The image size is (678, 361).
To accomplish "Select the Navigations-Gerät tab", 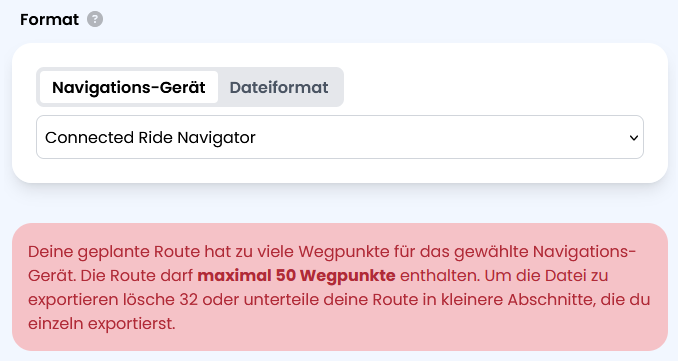I will [129, 87].
